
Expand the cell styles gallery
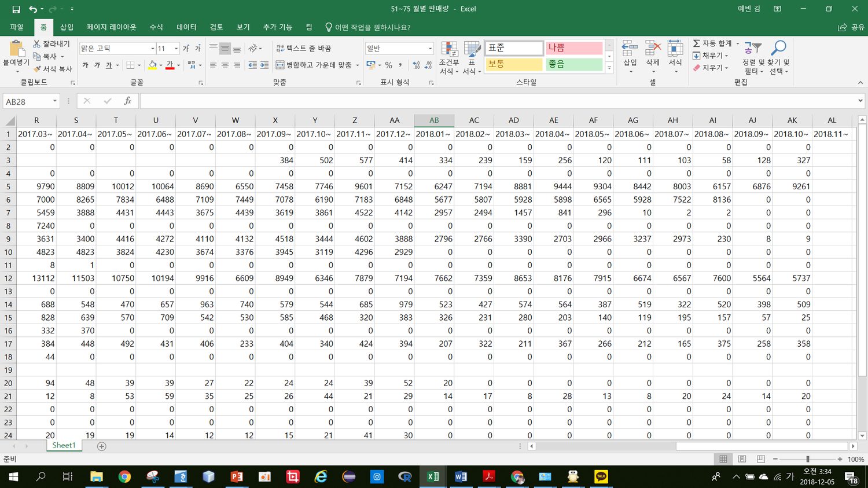coord(609,68)
